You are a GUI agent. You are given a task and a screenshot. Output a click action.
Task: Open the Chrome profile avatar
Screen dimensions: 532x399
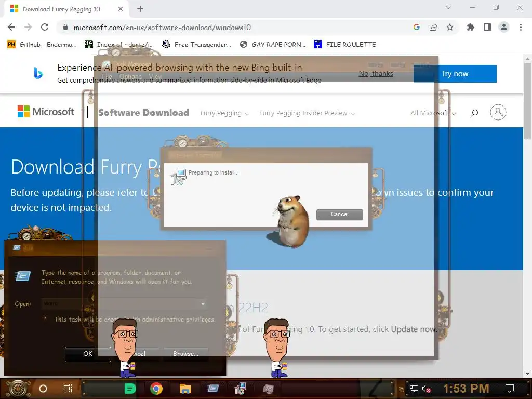pos(504,27)
